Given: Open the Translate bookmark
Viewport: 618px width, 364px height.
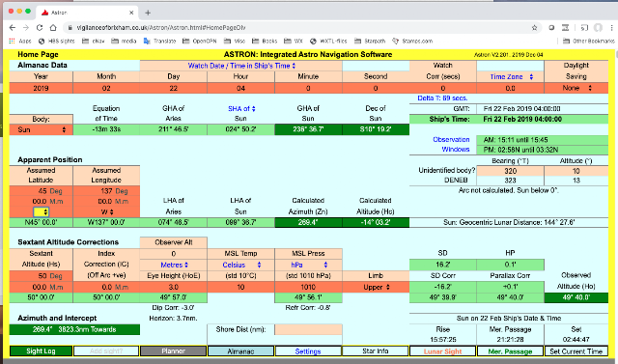Looking at the screenshot, I should pyautogui.click(x=159, y=41).
